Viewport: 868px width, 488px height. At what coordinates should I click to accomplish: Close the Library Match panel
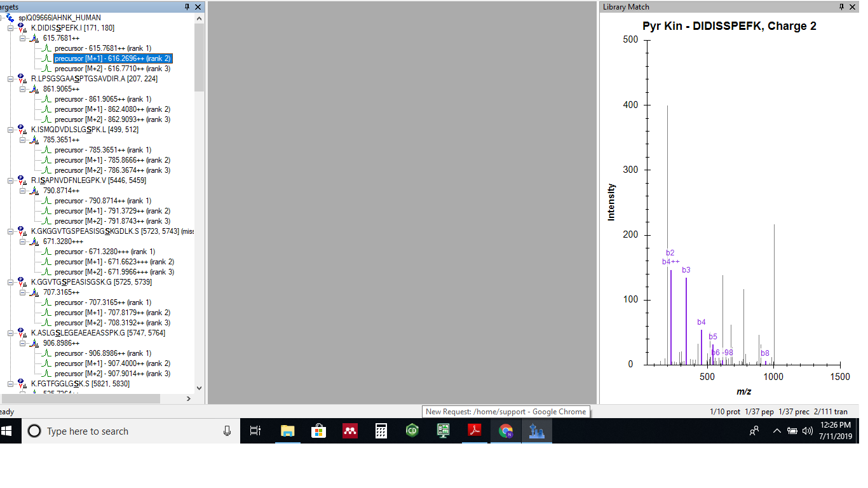(853, 7)
